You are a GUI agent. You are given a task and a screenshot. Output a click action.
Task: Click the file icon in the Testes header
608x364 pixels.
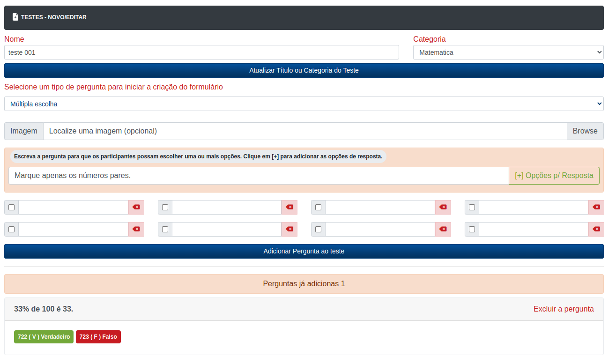pos(15,17)
